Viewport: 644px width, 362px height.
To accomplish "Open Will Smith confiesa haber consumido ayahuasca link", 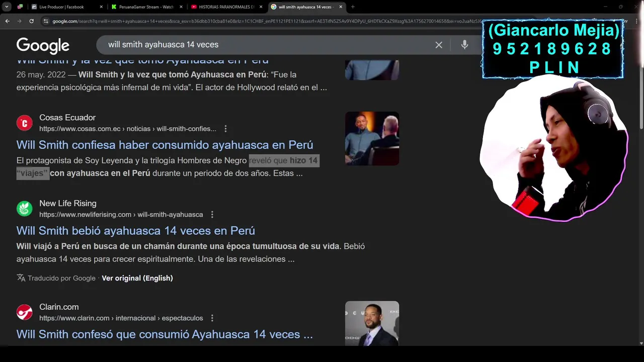I will point(165,145).
